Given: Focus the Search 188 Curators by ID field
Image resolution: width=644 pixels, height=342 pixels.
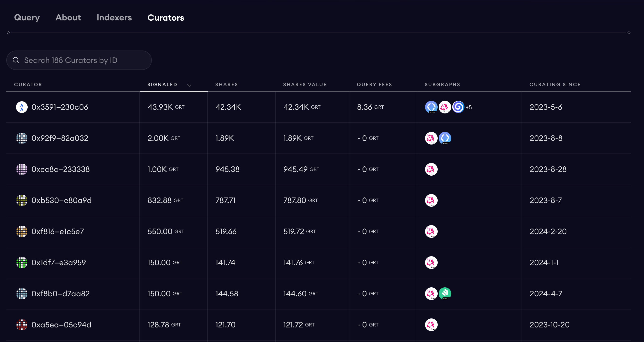Looking at the screenshot, I should click(x=82, y=60).
